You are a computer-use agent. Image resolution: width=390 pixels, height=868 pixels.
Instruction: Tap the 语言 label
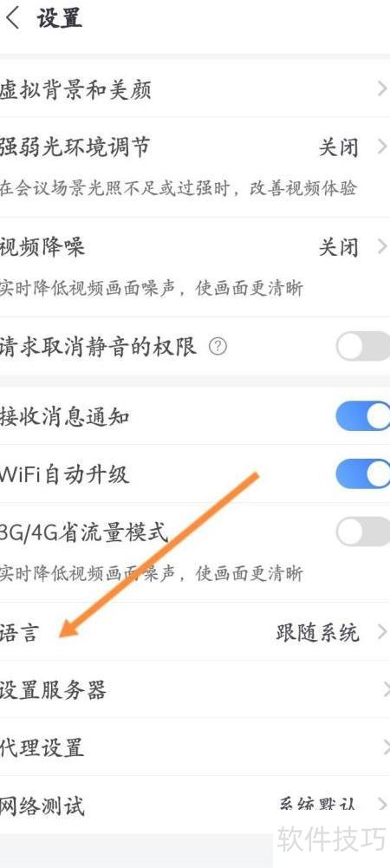pyautogui.click(x=19, y=632)
